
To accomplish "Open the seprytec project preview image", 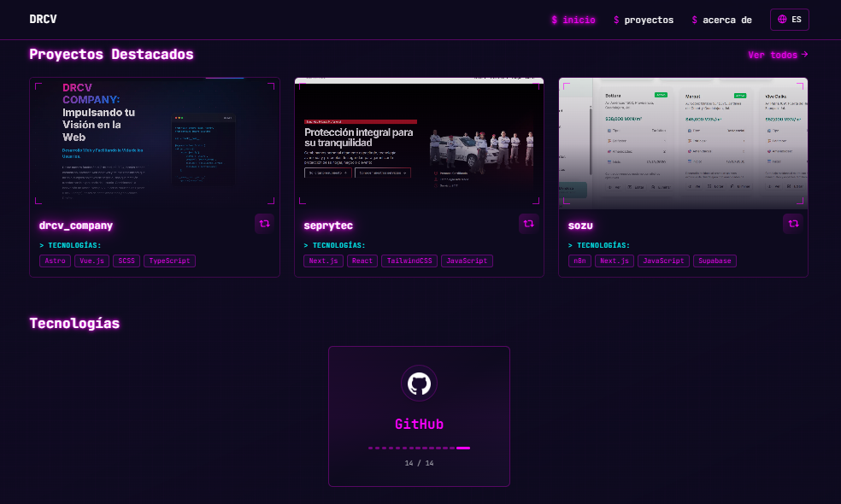I will coord(419,142).
